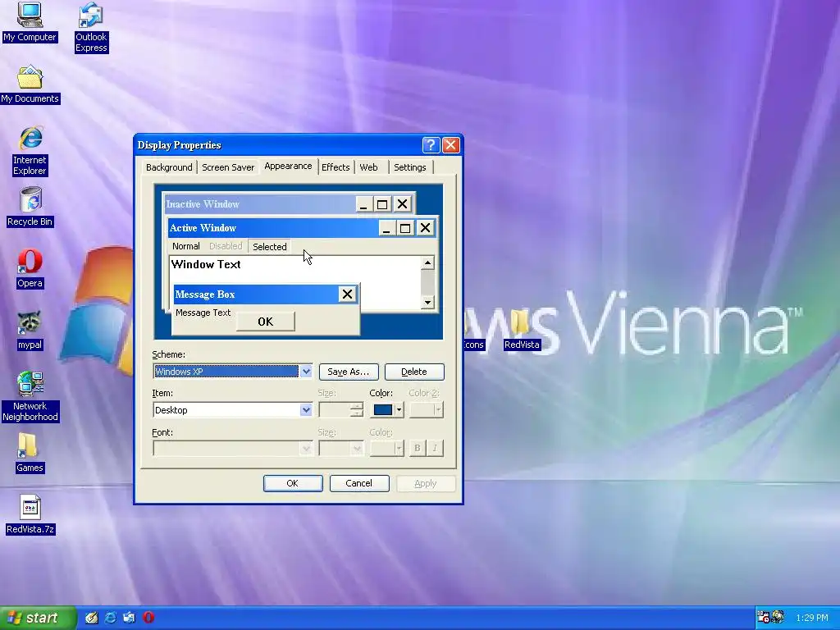
Task: Cancel the Display Properties dialog
Action: point(359,483)
